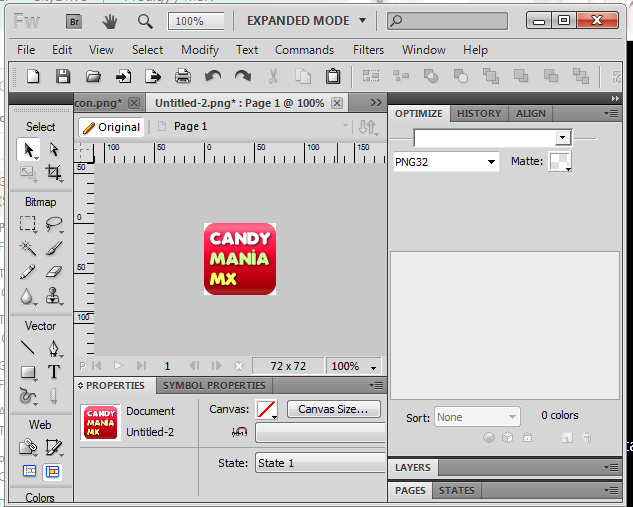This screenshot has height=507, width=633.
Task: Select the Rectangle vector tool
Action: pos(28,373)
